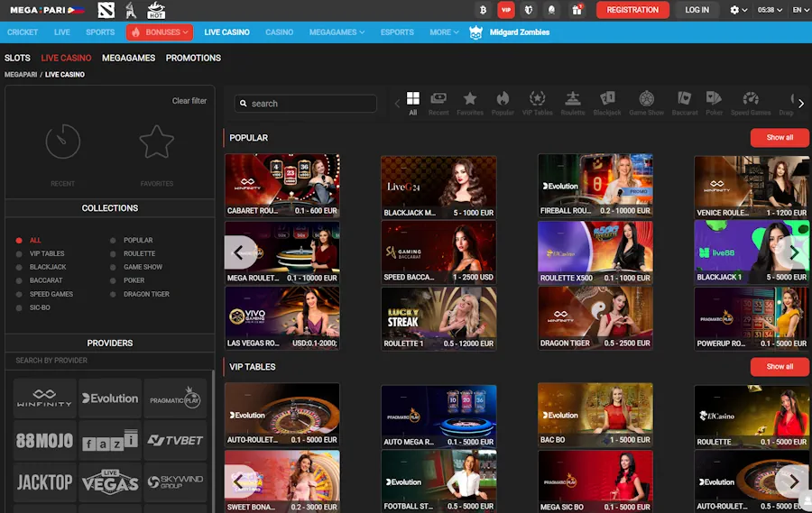The image size is (812, 513).
Task: Click the SEARCH BY PROVIDER field
Action: pyautogui.click(x=110, y=361)
